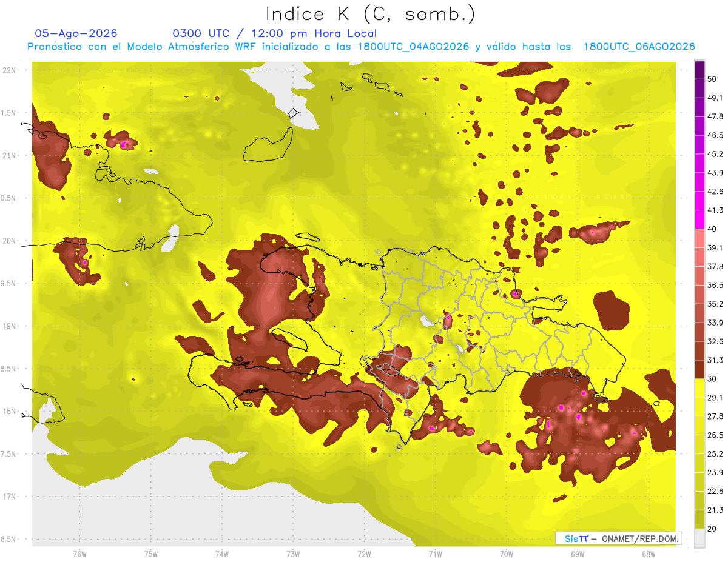This screenshot has width=728, height=562.
Task: Click the gray colorbar segment below 20
Action: pyautogui.click(x=700, y=538)
